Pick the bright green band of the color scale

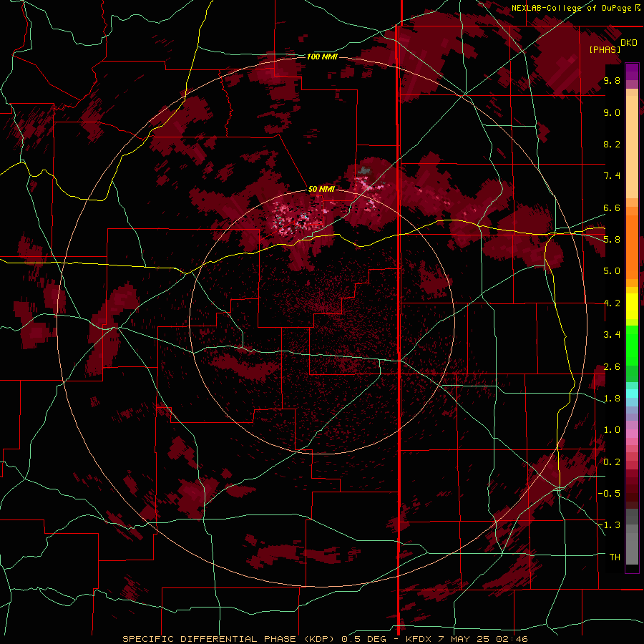click(x=632, y=345)
